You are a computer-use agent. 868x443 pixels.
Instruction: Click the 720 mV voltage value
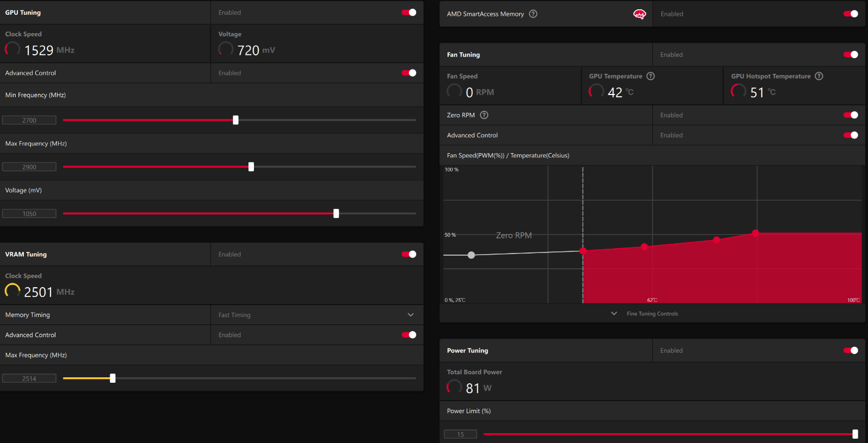(256, 50)
